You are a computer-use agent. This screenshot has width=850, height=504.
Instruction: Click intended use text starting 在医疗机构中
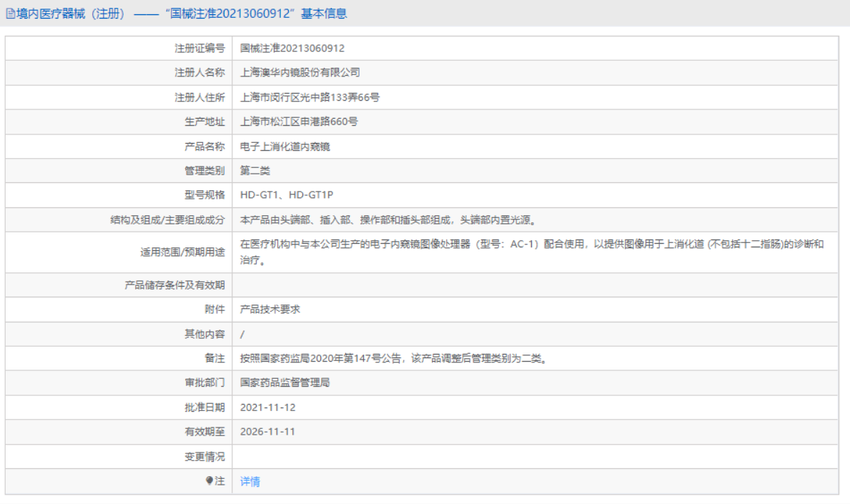coord(532,252)
